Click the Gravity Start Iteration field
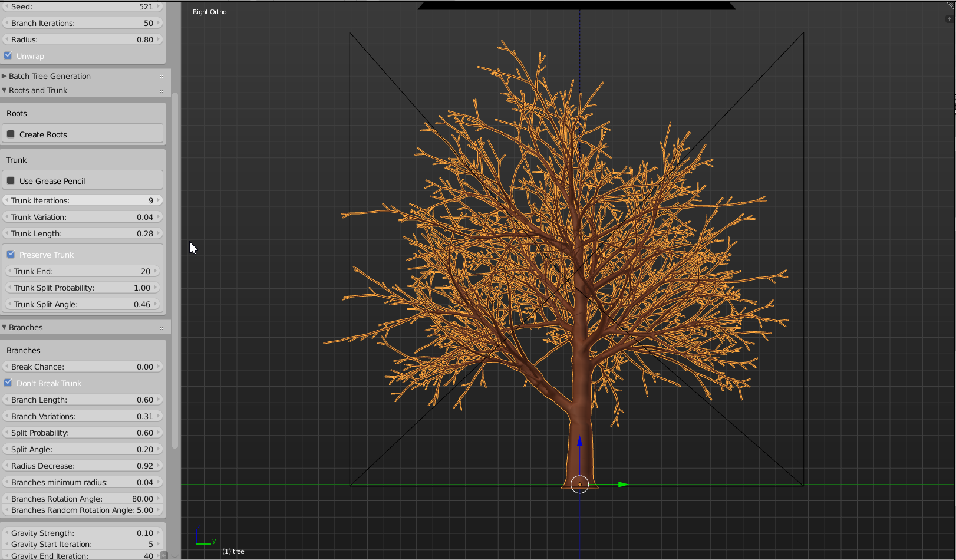The height and width of the screenshot is (560, 956). (x=83, y=544)
